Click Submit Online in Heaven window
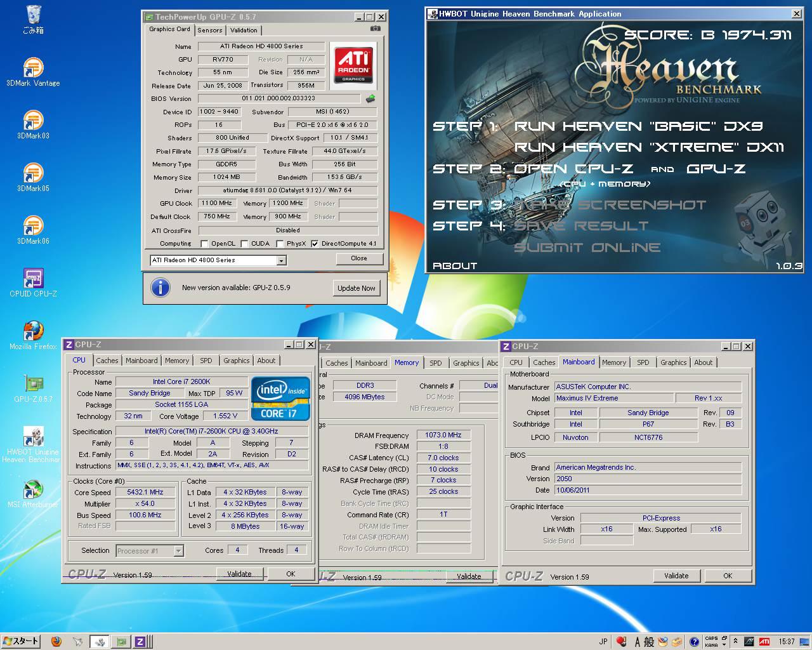The image size is (812, 650). (x=587, y=248)
